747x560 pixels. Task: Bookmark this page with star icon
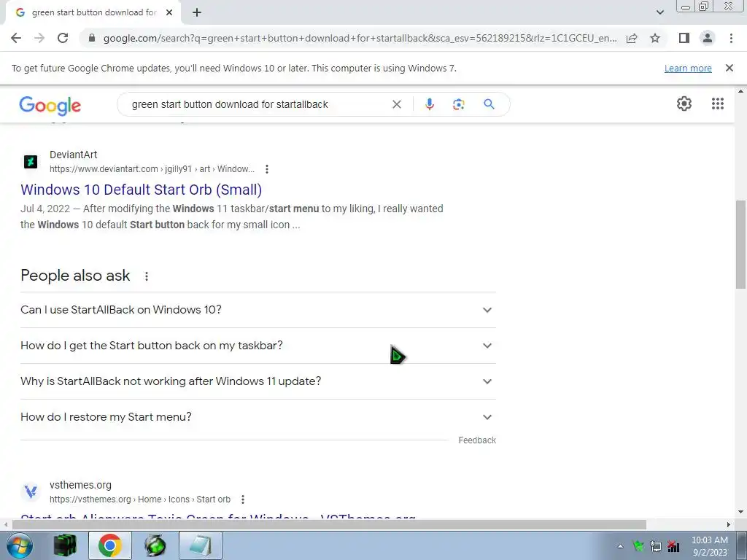[x=655, y=38]
